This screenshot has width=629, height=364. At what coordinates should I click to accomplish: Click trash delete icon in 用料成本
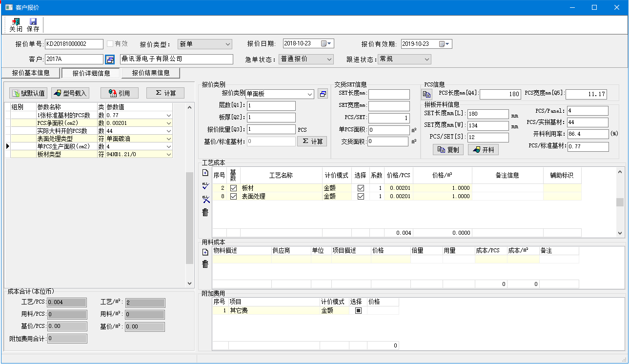[205, 264]
